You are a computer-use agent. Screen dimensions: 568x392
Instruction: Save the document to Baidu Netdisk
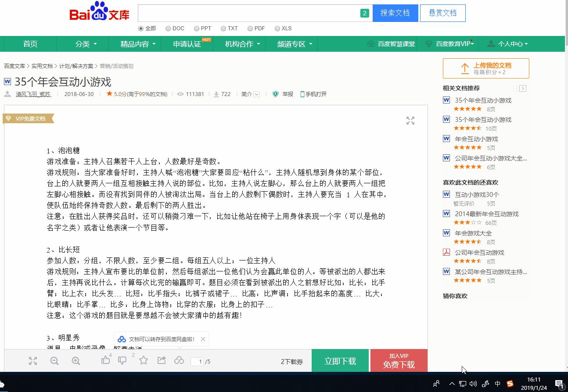[179, 360]
